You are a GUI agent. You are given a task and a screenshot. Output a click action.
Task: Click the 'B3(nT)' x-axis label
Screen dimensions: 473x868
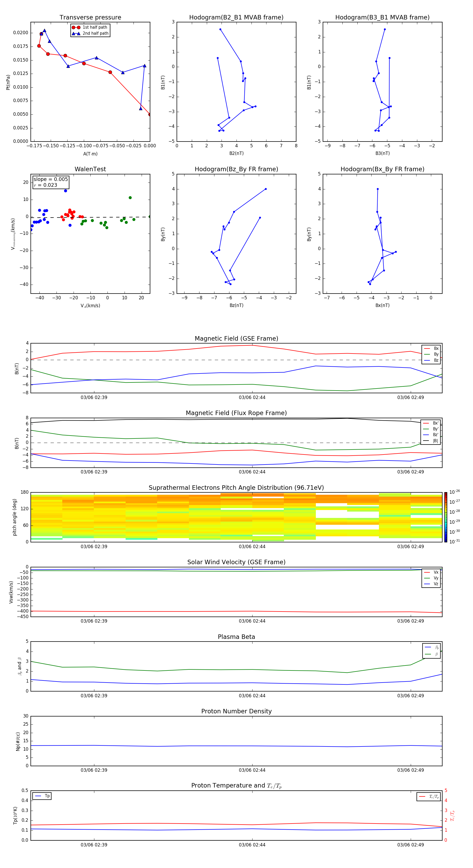382,153
